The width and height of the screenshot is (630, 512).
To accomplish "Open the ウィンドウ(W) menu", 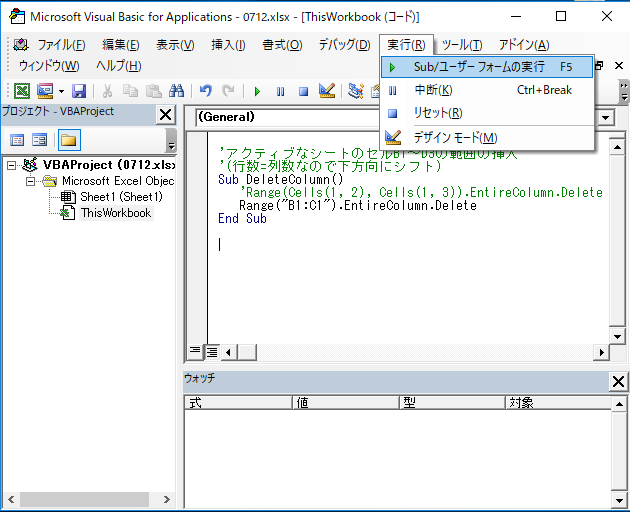I will pyautogui.click(x=49, y=66).
